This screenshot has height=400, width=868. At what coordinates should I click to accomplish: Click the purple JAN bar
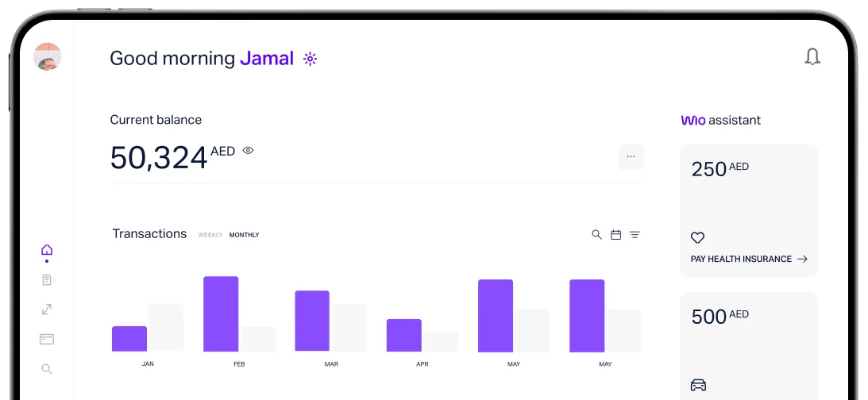(x=129, y=339)
